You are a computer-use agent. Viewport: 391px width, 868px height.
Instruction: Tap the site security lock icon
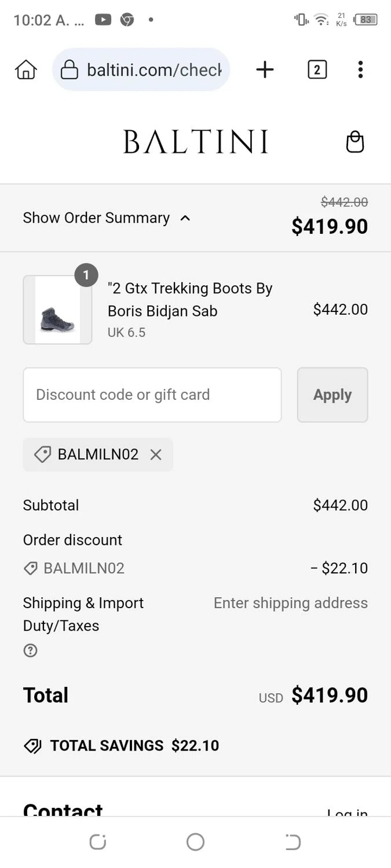click(x=69, y=70)
